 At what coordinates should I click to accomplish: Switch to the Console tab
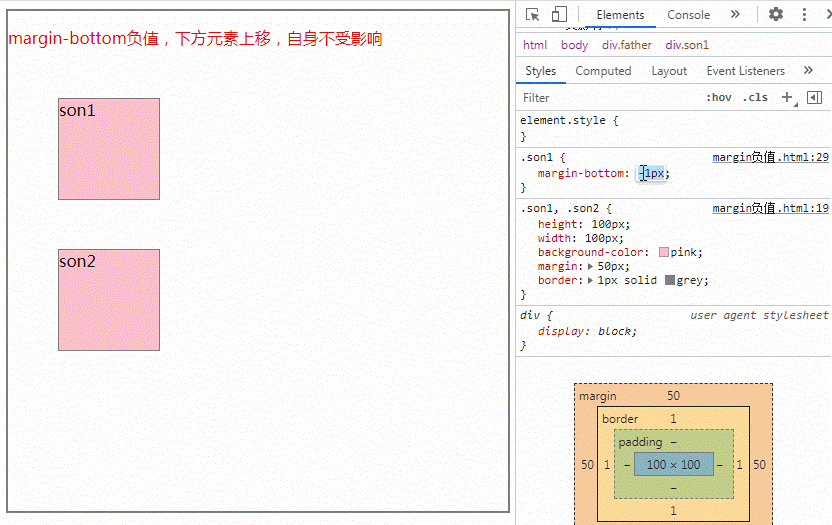pos(688,15)
